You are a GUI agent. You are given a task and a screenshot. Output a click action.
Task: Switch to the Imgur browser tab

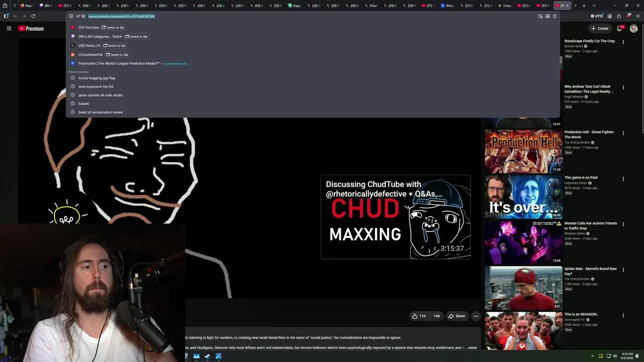coord(294,6)
